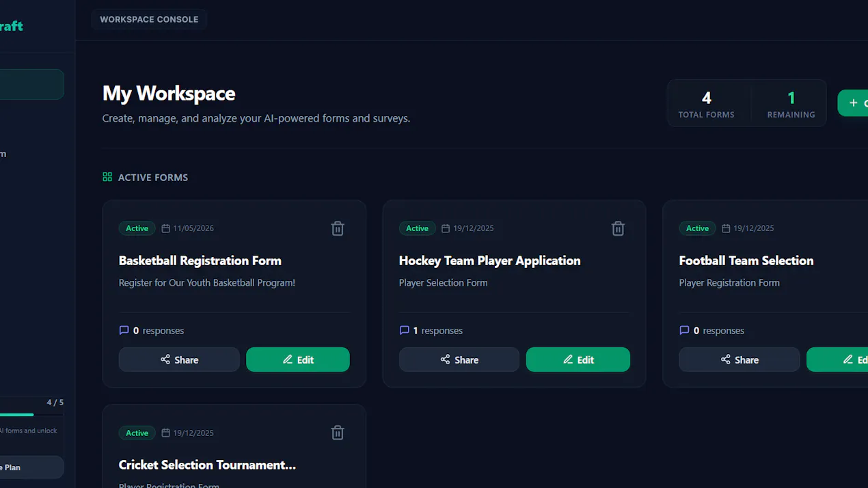
Task: Share the Football Team Selection form
Action: point(740,360)
